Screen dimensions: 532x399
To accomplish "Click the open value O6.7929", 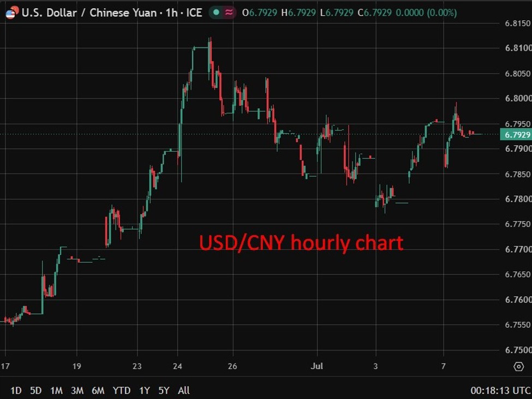I will point(259,13).
